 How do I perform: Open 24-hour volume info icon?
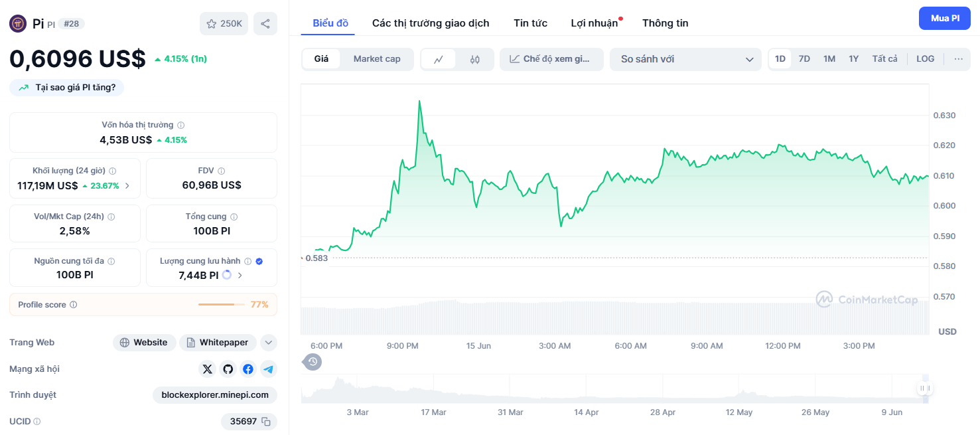pos(112,171)
